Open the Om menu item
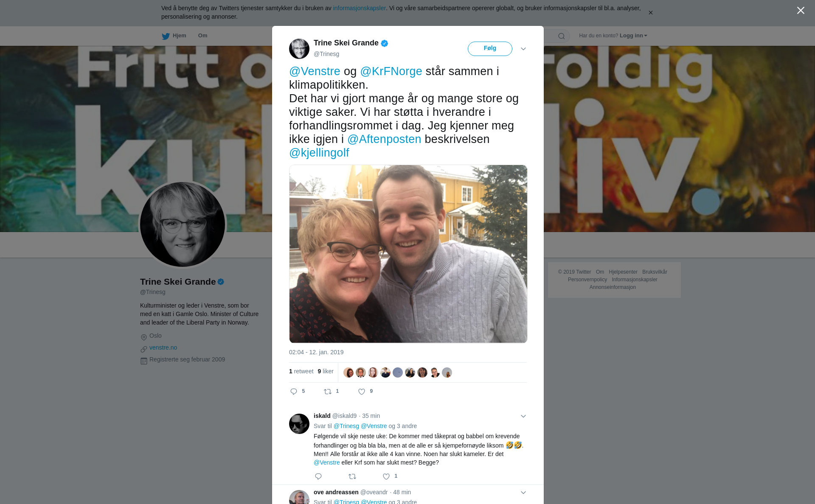The height and width of the screenshot is (504, 815). (202, 36)
